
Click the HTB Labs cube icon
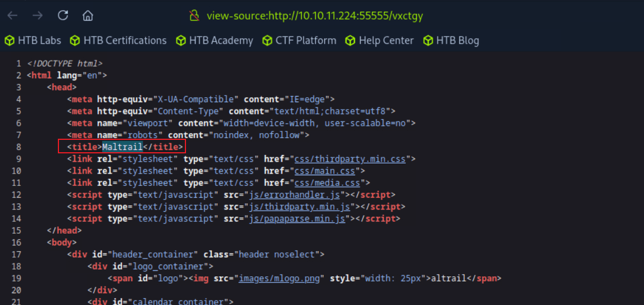10,40
